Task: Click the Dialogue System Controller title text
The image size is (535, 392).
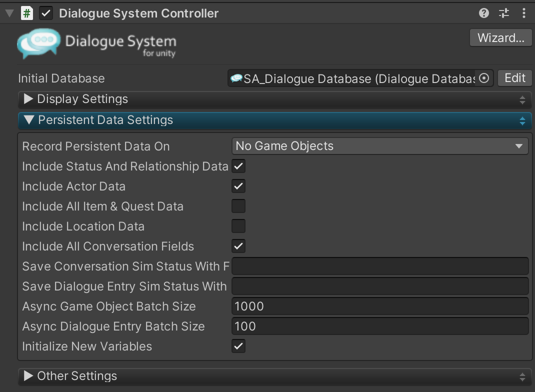Action: point(138,13)
